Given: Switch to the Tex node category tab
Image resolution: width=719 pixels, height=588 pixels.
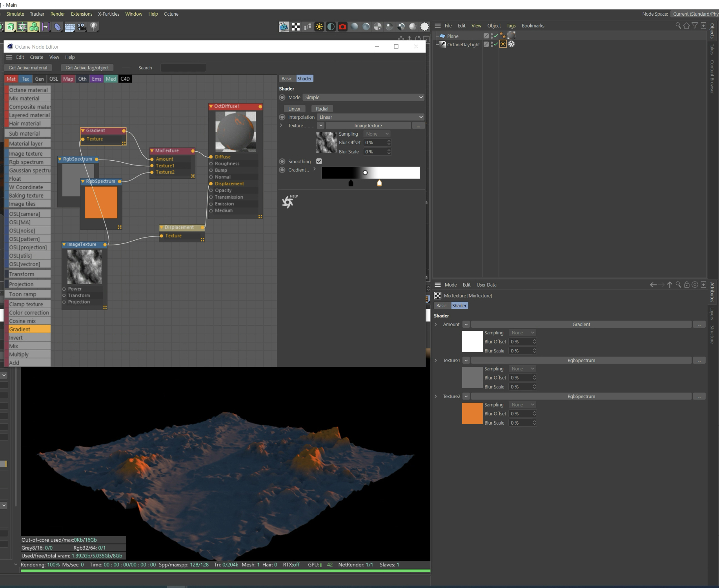Looking at the screenshot, I should (x=25, y=79).
